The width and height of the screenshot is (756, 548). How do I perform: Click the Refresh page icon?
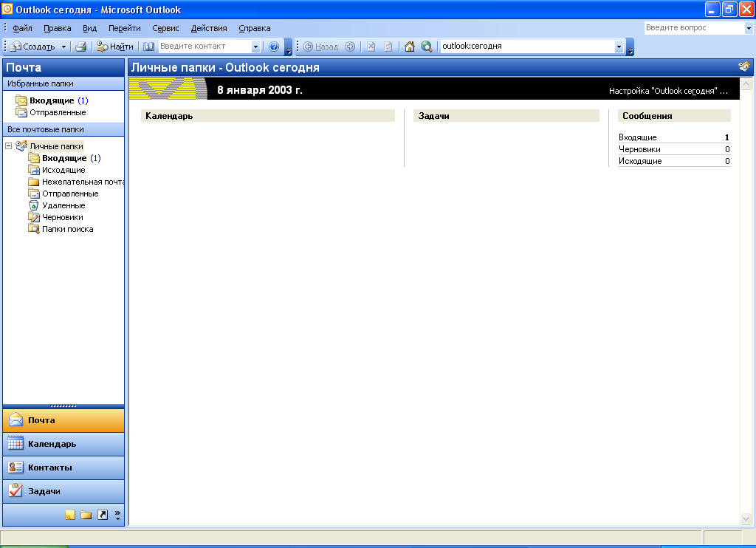pyautogui.click(x=388, y=47)
